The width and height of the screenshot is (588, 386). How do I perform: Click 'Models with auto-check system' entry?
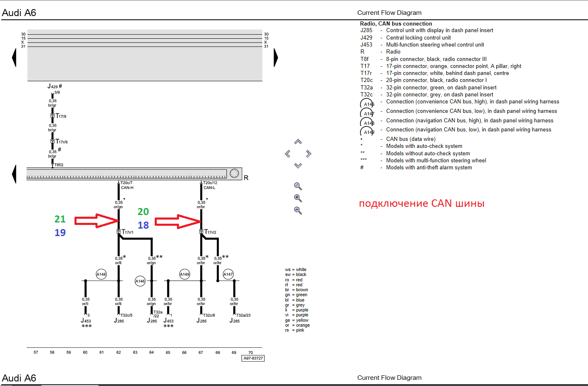pyautogui.click(x=424, y=146)
